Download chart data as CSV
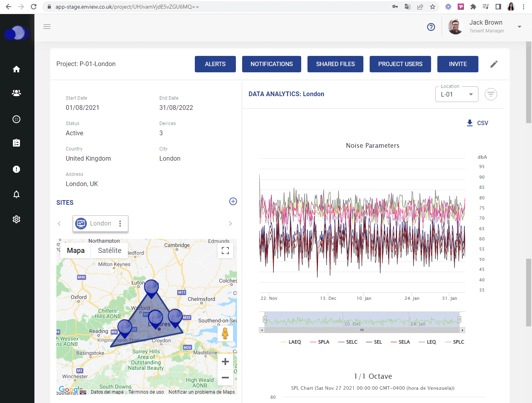Image resolution: width=532 pixels, height=403 pixels. (477, 123)
